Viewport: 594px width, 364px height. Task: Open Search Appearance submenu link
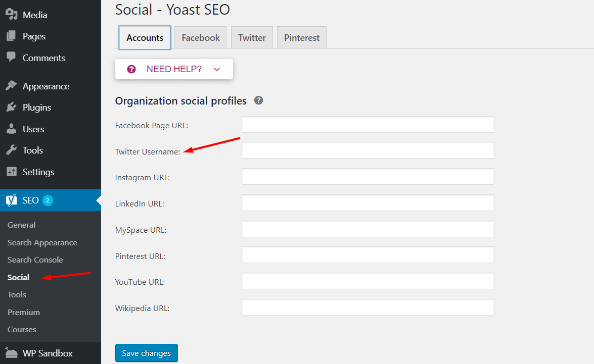pos(42,243)
